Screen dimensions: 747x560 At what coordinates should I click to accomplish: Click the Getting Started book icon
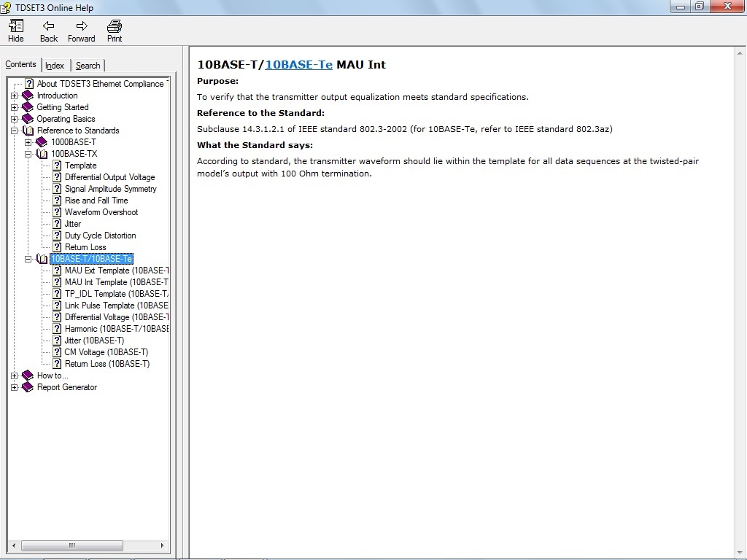point(28,107)
